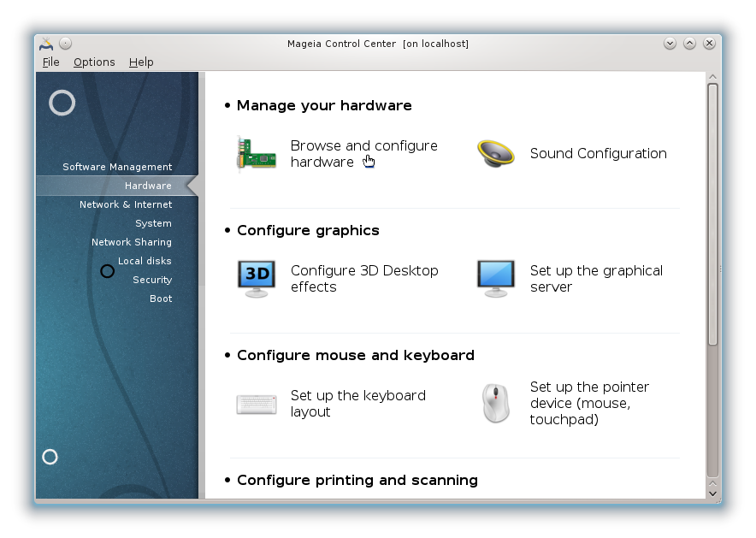
Task: Select Boot category in sidebar
Action: (x=161, y=299)
